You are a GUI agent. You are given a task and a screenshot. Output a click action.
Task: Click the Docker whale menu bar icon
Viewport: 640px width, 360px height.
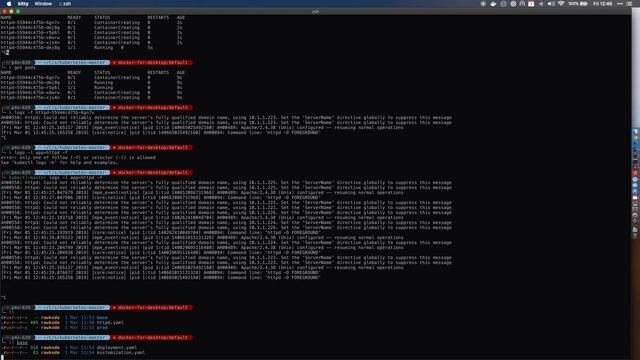[x=493, y=4]
